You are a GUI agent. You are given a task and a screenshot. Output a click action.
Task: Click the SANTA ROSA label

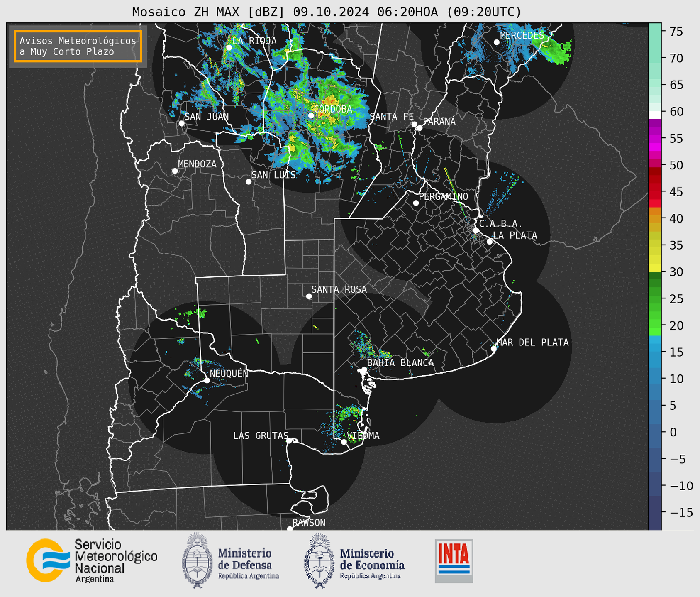point(339,289)
